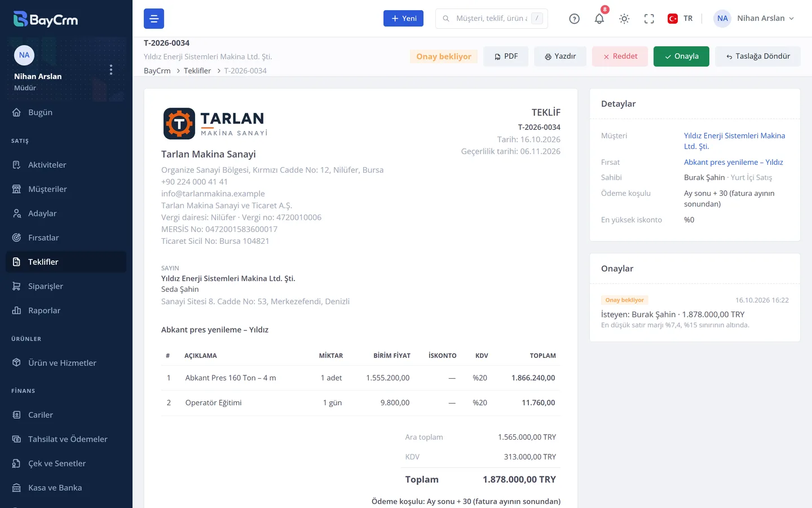812x508 pixels.
Task: Open Fırsatlar sidebar item
Action: (x=66, y=238)
